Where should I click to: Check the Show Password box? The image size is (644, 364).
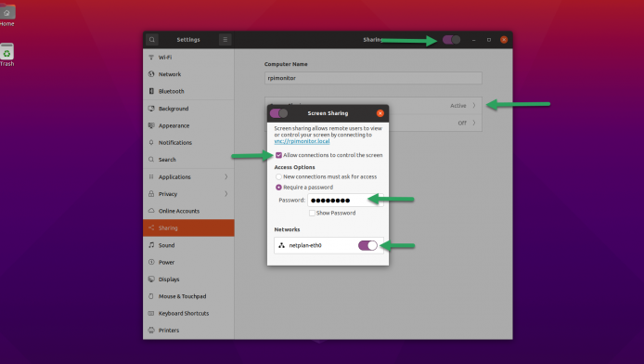tap(312, 213)
